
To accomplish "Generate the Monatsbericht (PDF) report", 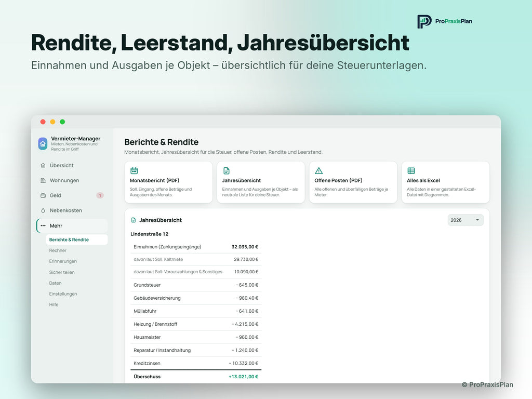I will pos(169,182).
